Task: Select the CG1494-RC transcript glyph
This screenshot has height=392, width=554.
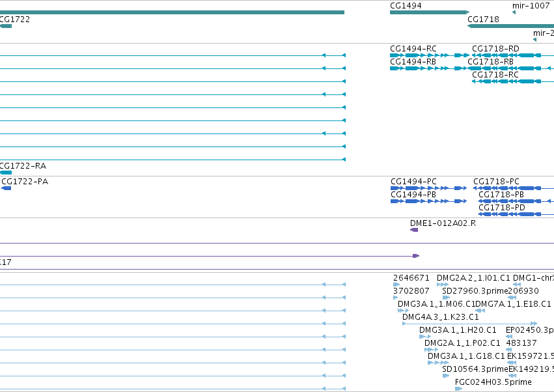Action: pos(429,55)
